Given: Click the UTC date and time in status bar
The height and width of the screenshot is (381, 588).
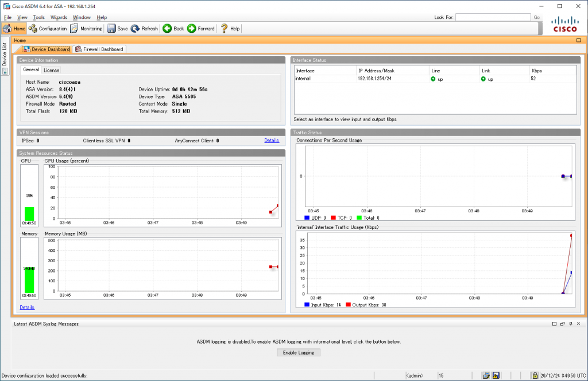Looking at the screenshot, I should (x=563, y=375).
